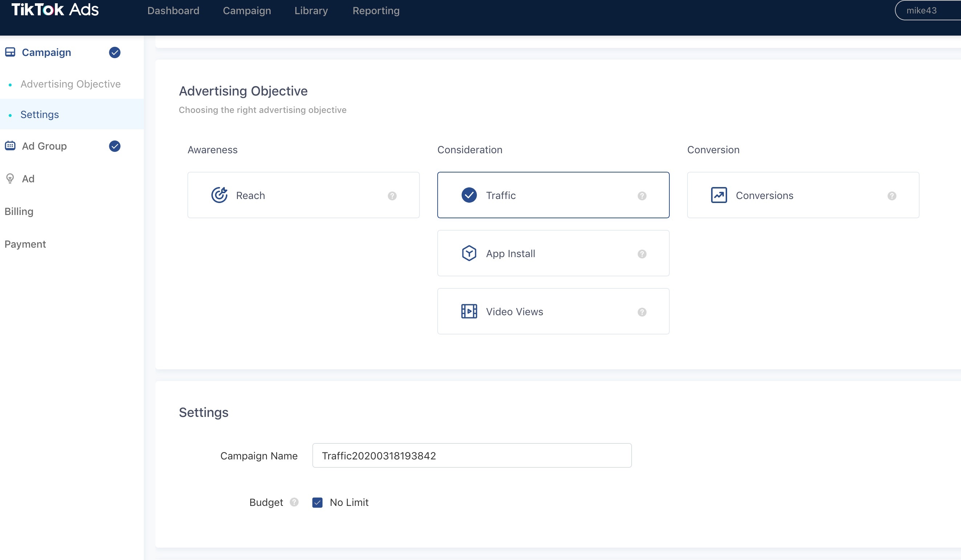Open the Ad step in sidebar
This screenshot has width=961, height=560.
(x=28, y=179)
